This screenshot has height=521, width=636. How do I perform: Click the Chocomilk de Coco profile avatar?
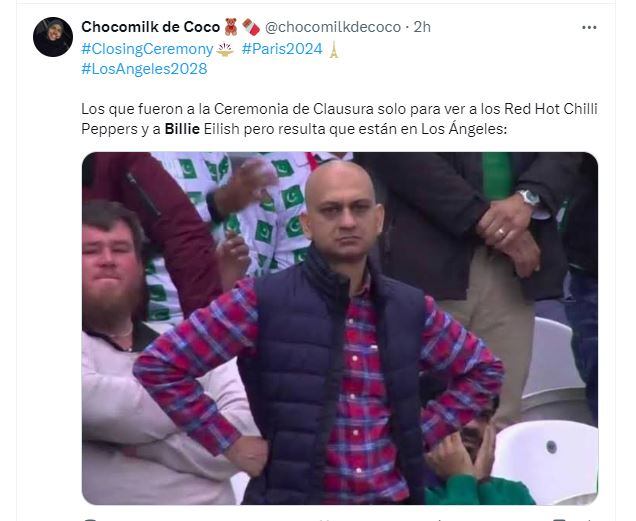pos(53,37)
